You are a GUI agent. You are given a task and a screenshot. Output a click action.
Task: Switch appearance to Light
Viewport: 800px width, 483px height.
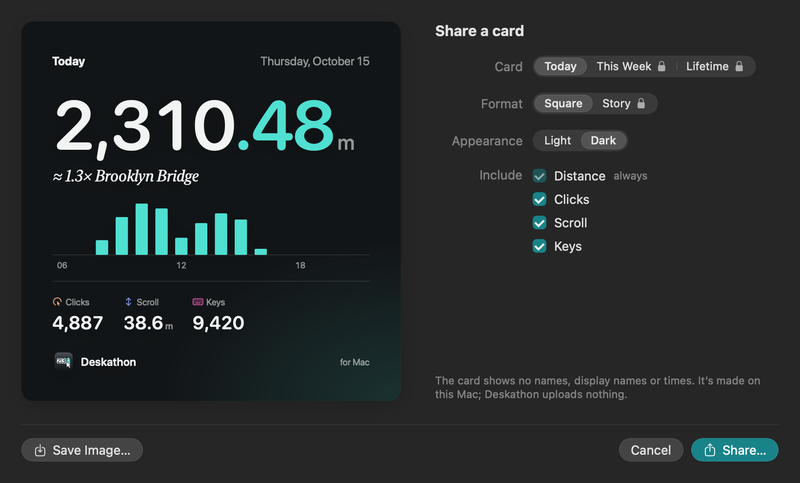pyautogui.click(x=557, y=141)
